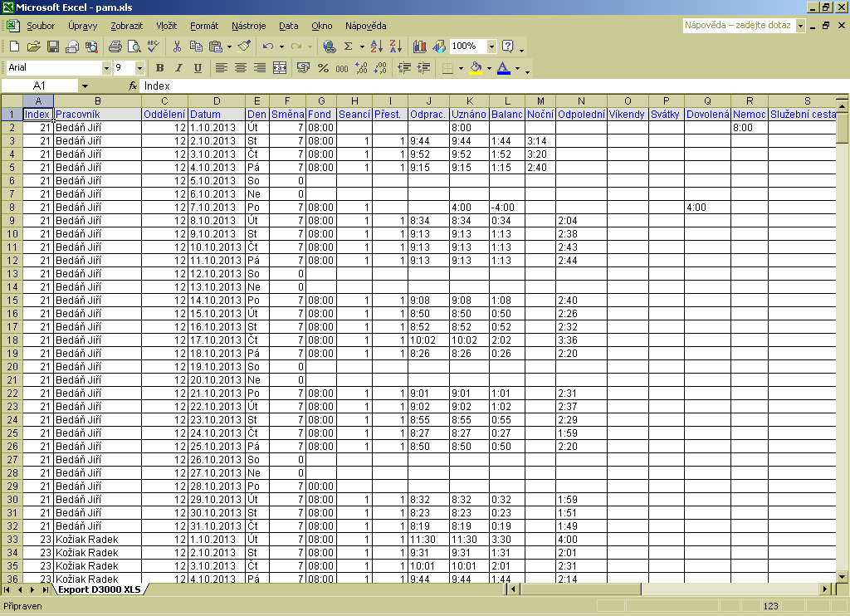Save the workbook with the floppy disk icon

[x=52, y=46]
